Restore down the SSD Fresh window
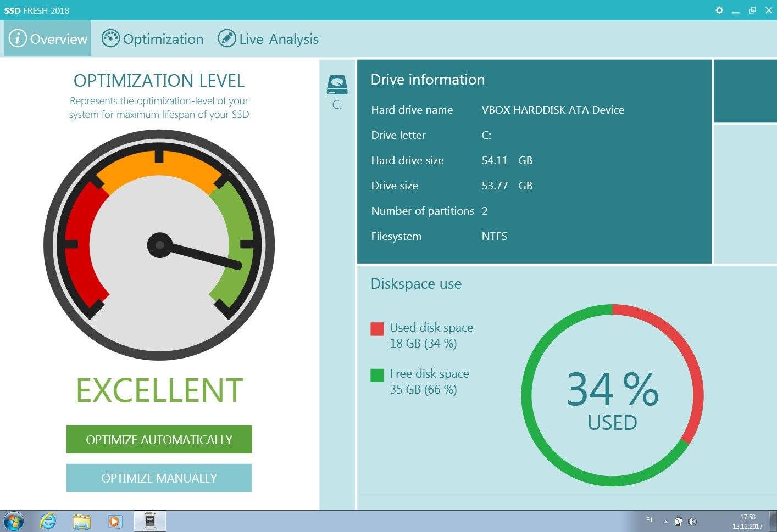The height and width of the screenshot is (532, 777). tap(752, 10)
